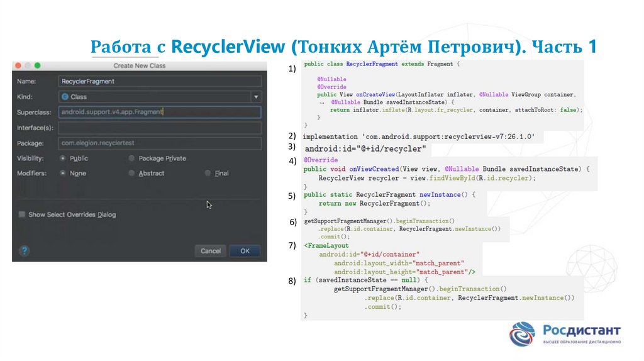Select the Public visibility radio button
This screenshot has width=644, height=361.
(63, 158)
